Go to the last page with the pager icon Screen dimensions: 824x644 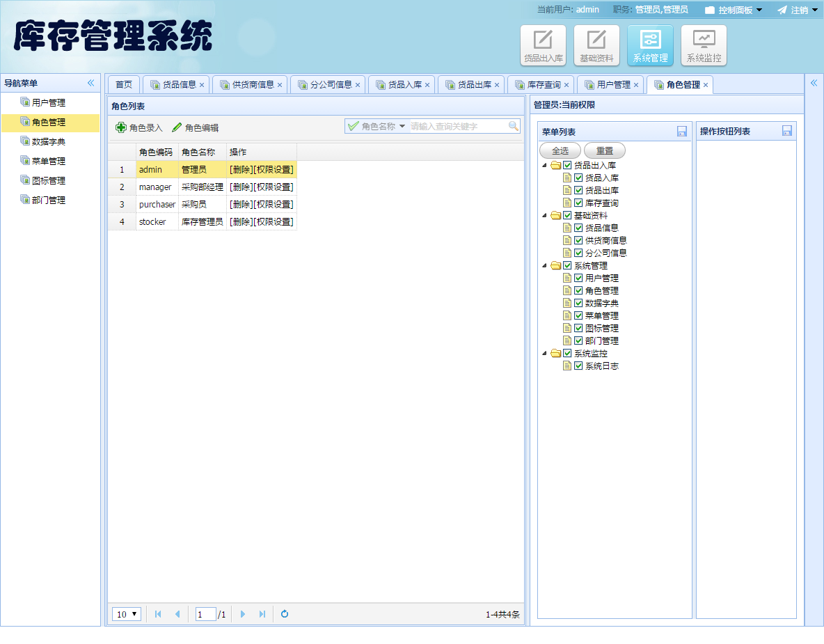(x=262, y=614)
